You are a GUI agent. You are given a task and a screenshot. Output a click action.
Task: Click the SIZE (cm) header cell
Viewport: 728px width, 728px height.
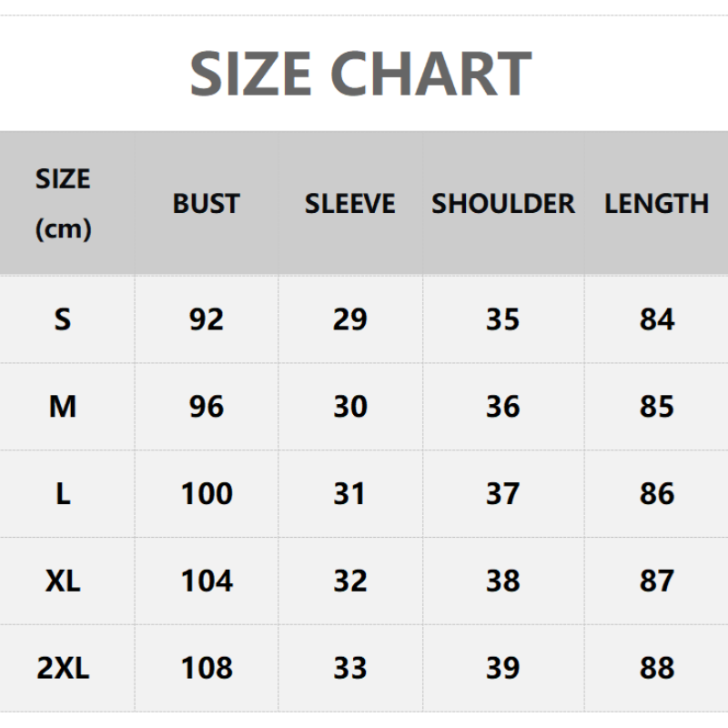click(63, 204)
